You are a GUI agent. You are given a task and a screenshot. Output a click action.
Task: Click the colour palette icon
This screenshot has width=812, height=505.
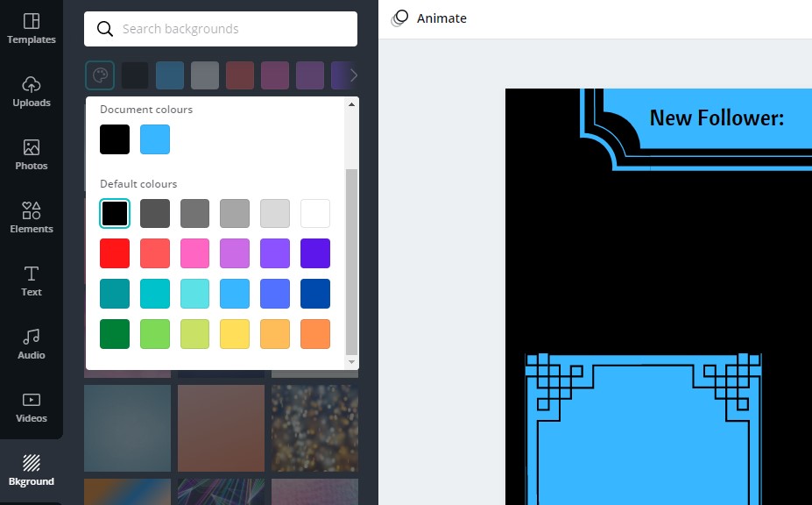pos(100,75)
